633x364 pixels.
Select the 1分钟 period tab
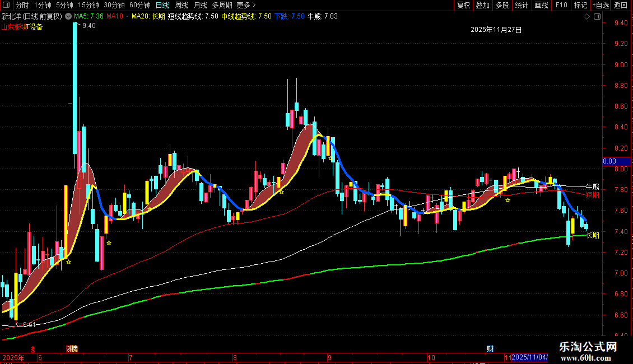click(x=43, y=5)
